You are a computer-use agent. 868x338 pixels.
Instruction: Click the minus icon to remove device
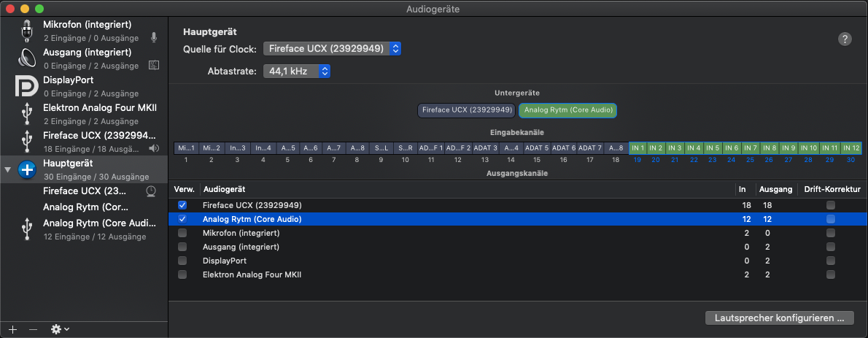click(33, 329)
